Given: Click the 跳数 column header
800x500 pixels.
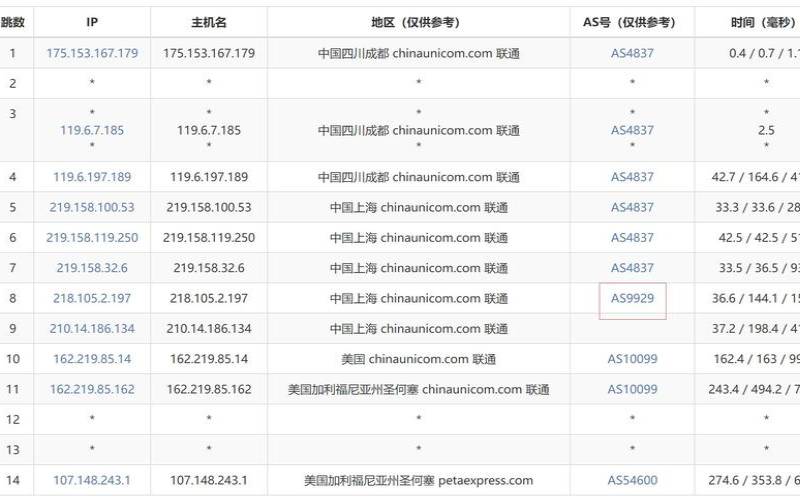Looking at the screenshot, I should coord(13,22).
